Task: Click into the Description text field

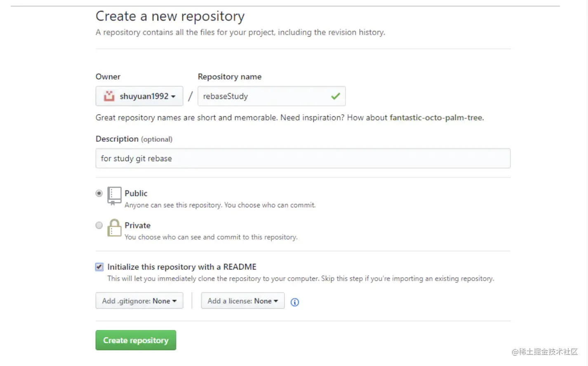Action: coord(303,159)
